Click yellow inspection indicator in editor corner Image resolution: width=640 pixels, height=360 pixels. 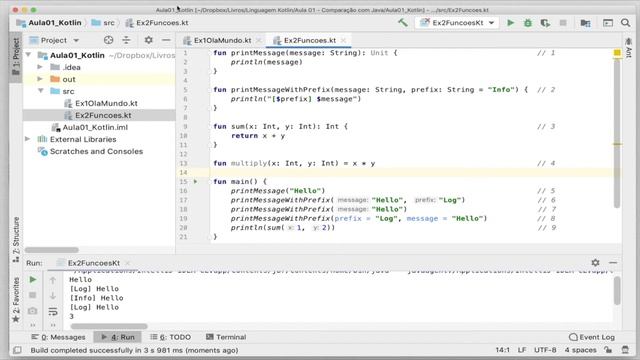point(617,53)
